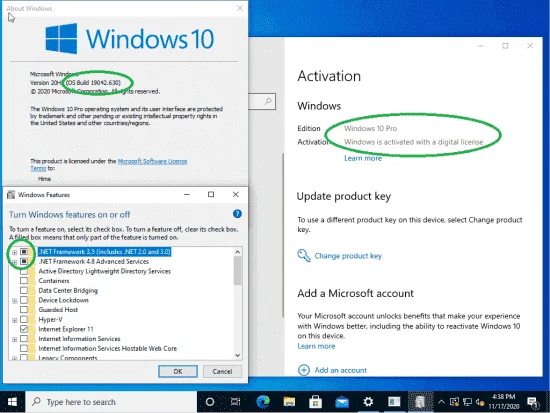The height and width of the screenshot is (413, 550).
Task: Click the Type here to search box
Action: point(111,402)
